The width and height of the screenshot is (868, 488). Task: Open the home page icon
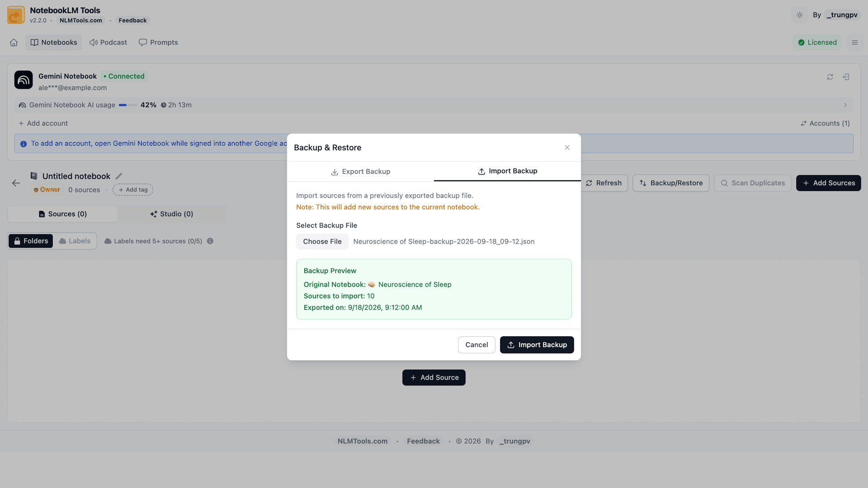pos(14,42)
